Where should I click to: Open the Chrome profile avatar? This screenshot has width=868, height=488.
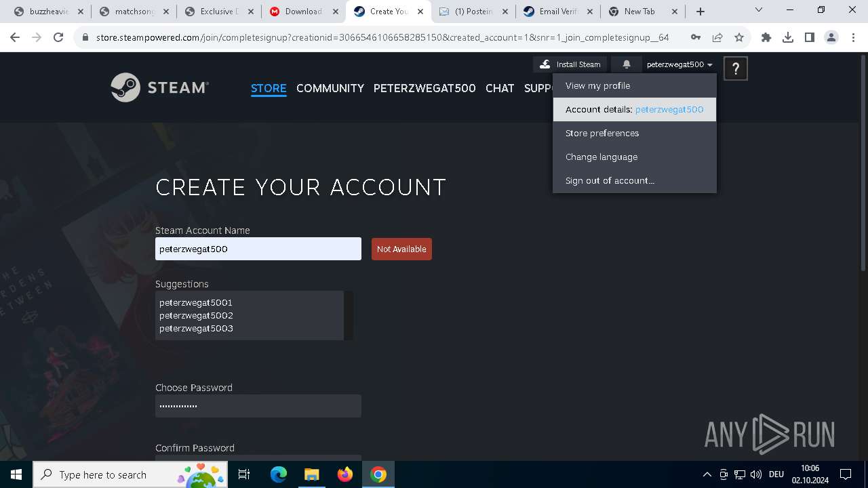point(831,37)
